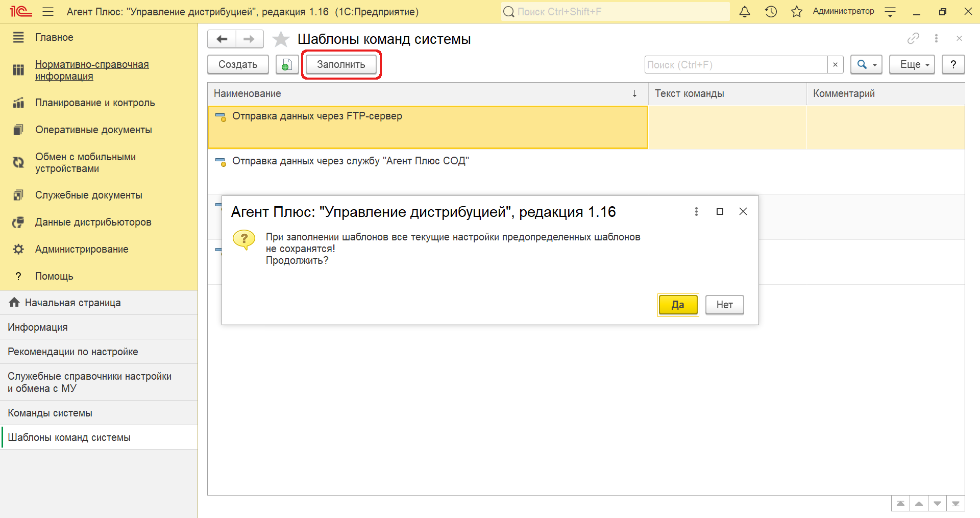This screenshot has height=518, width=980.
Task: Open Администрирование section
Action: [82, 249]
